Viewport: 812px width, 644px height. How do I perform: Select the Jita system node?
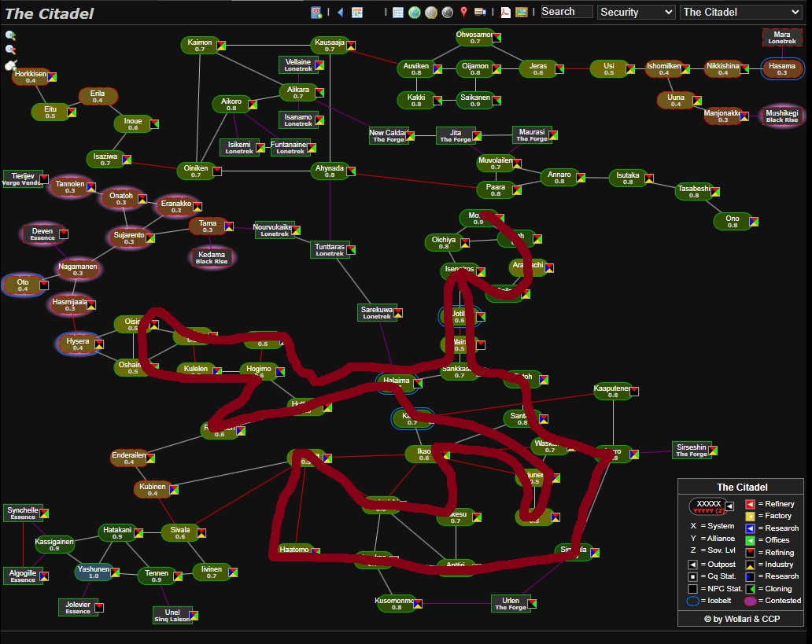[455, 135]
